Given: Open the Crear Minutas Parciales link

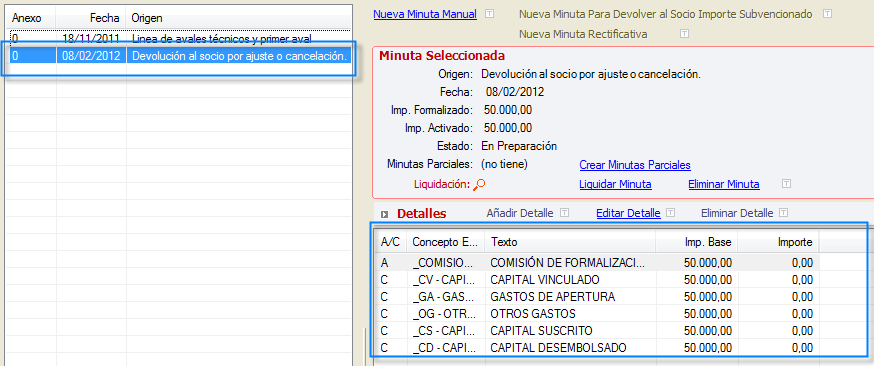Looking at the screenshot, I should click(x=635, y=165).
